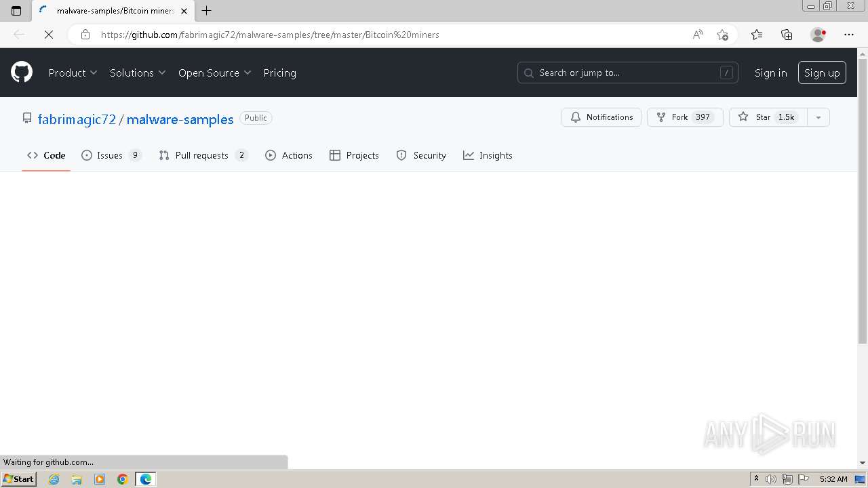Open Edge Settings and more menu

point(849,35)
